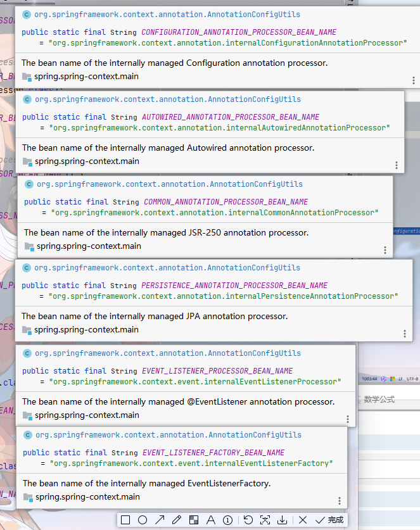Viewport: 420px width, 530px height.
Task: Click the AUTOWIRED_ANNOTATION_PROCESSOR_BEAN_NAME constant
Action: (231, 117)
